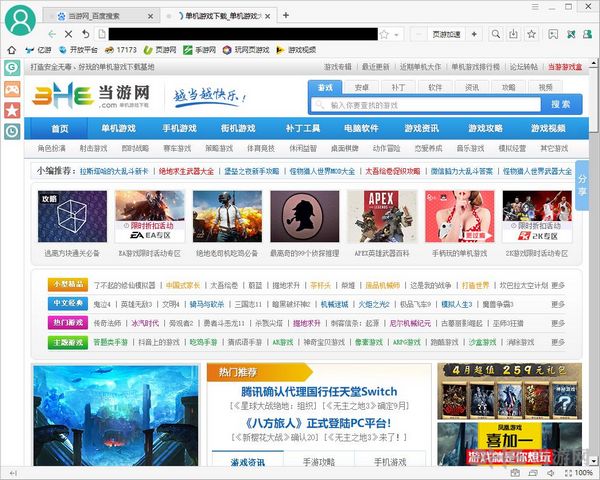
Task: Click the teal clock history sidebar icon
Action: pyautogui.click(x=12, y=131)
